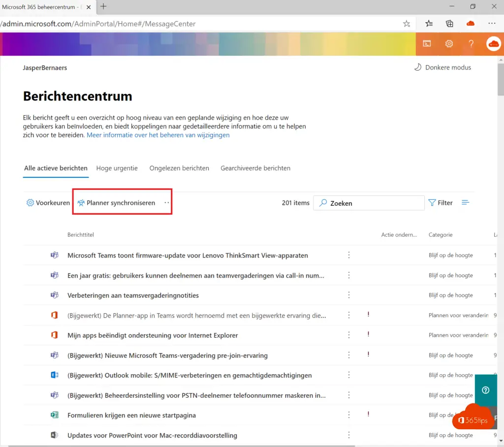Open the Voorkeuren preferences
Image resolution: width=504 pixels, height=447 pixels.
[x=48, y=203]
